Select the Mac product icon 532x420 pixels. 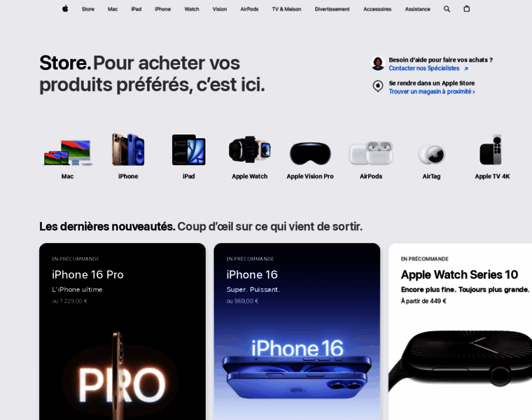67,153
